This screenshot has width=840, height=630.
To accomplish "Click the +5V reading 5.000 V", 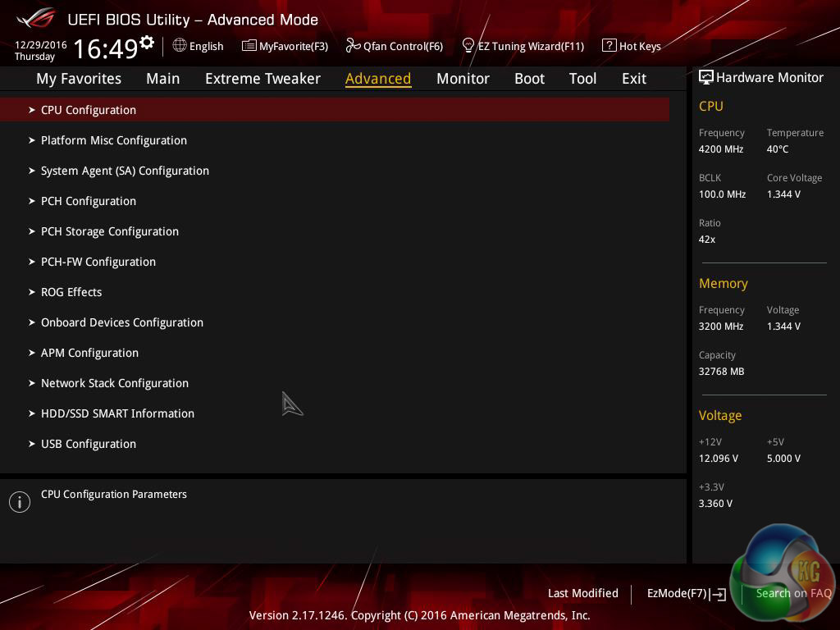I will (x=783, y=459).
